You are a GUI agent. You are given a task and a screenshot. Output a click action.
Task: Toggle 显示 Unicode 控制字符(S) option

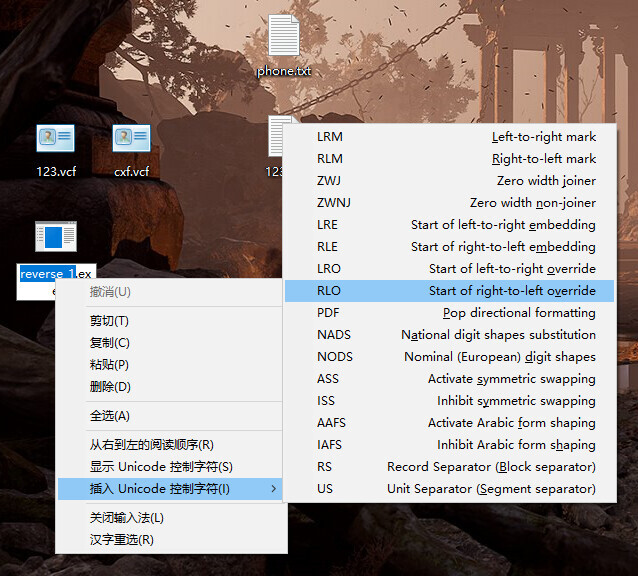point(170,467)
